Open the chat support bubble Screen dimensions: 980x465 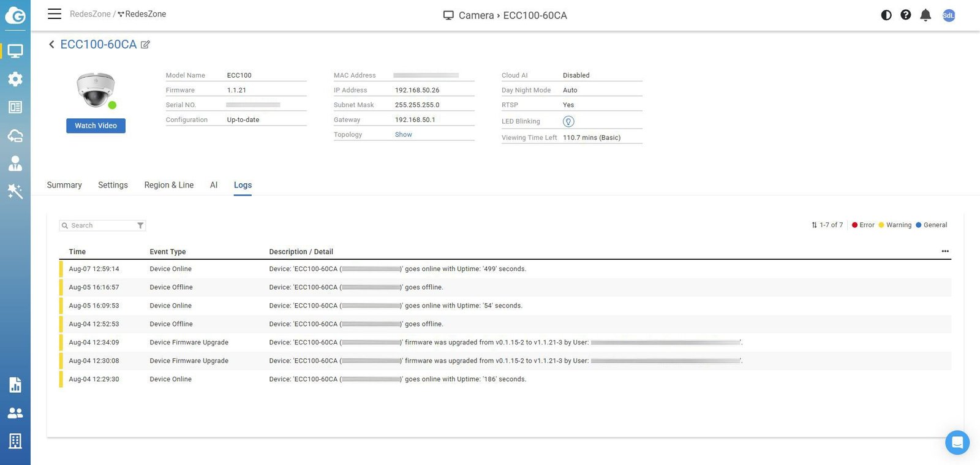tap(957, 442)
